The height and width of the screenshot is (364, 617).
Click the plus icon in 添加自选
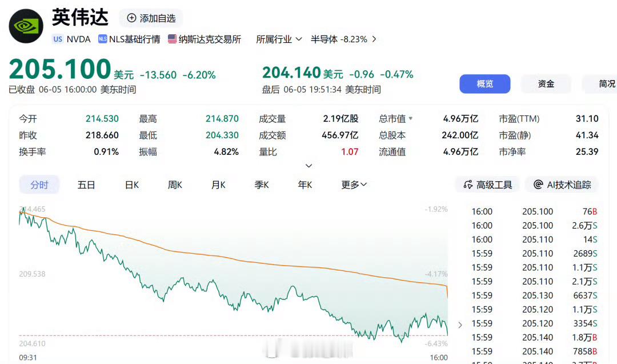point(131,18)
